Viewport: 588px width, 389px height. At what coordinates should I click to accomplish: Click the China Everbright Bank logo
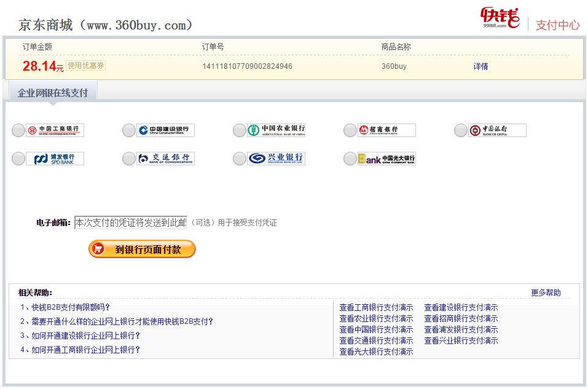(x=386, y=159)
